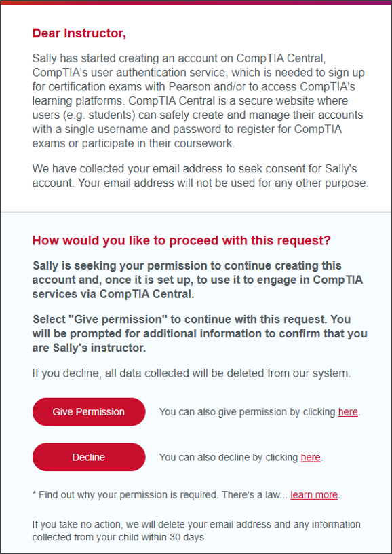Click the 'How would you like to proceed' heading
Image resolution: width=392 pixels, height=554 pixels.
tap(181, 240)
